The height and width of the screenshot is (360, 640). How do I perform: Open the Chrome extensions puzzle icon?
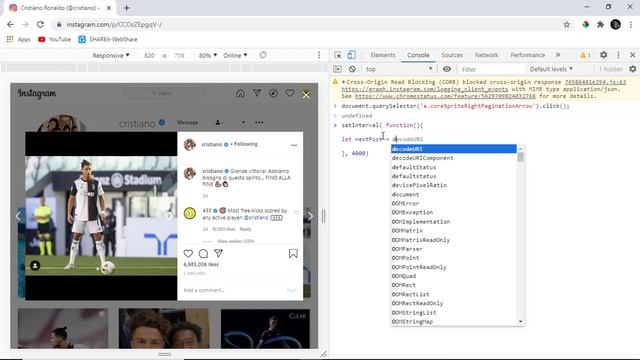pos(600,24)
